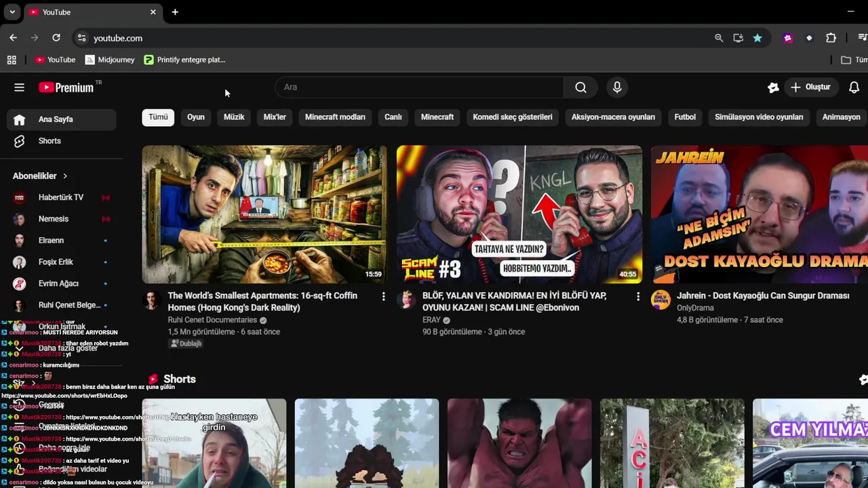The width and height of the screenshot is (868, 488).
Task: Select the Minecraft filter chip
Action: 437,117
